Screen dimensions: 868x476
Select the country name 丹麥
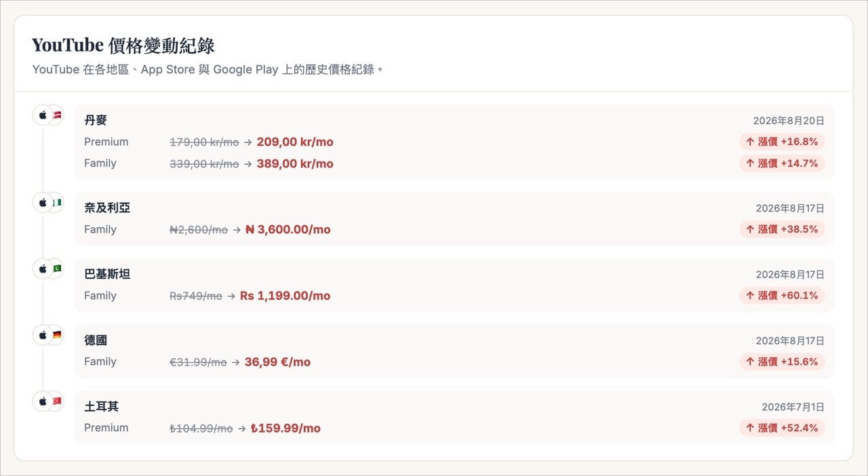(96, 120)
